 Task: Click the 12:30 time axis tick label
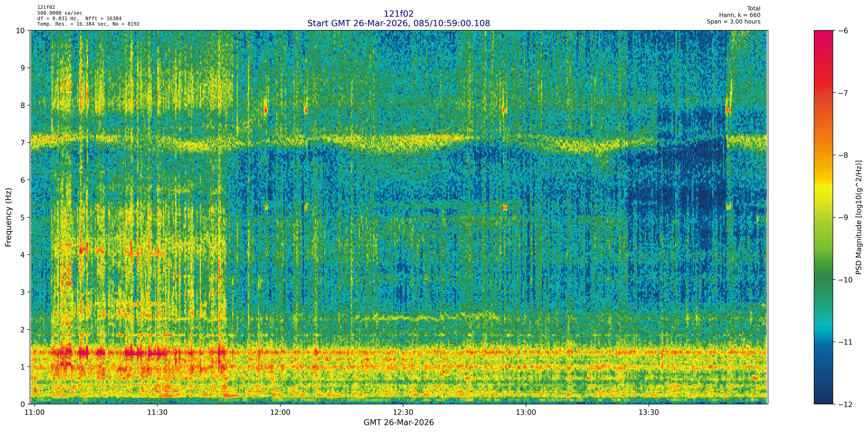(x=403, y=412)
